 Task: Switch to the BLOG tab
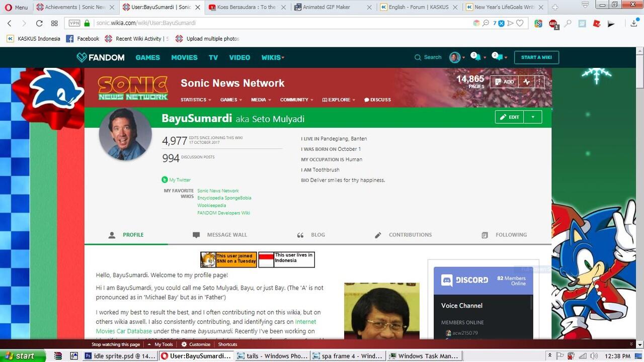pos(311,235)
